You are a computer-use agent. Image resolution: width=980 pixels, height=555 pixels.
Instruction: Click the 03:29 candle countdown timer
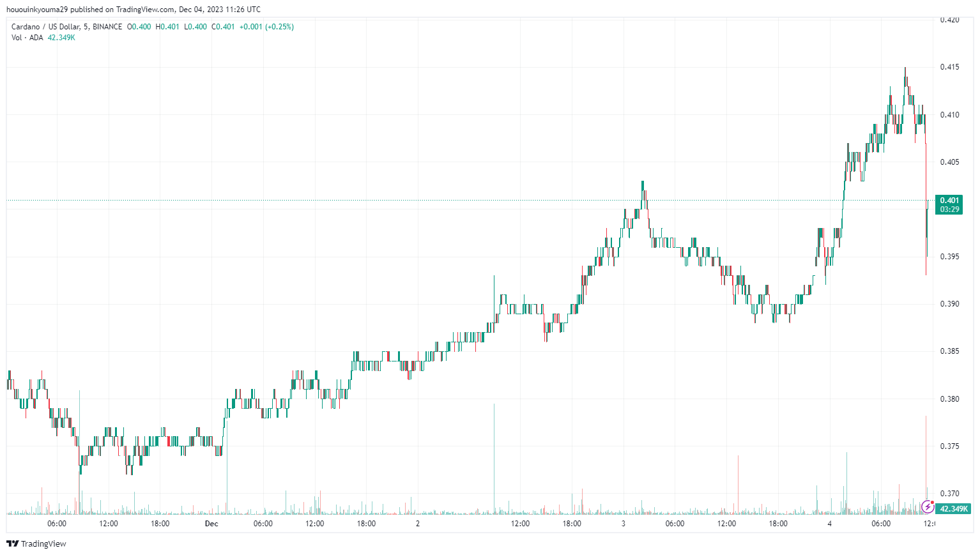tap(949, 209)
